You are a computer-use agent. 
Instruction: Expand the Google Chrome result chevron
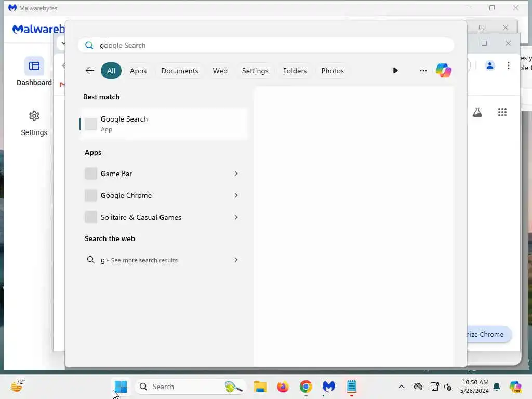tap(236, 195)
